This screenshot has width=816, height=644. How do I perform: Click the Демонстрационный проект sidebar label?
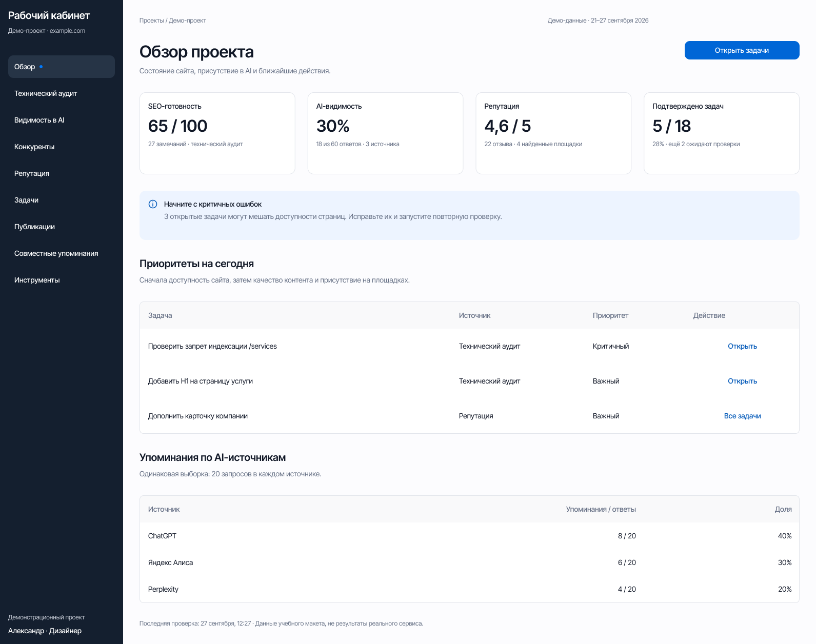pyautogui.click(x=46, y=617)
